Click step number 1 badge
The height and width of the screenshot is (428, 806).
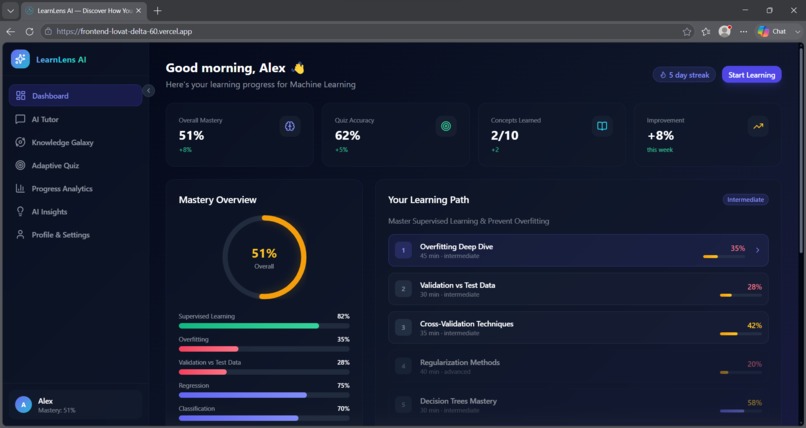point(404,250)
